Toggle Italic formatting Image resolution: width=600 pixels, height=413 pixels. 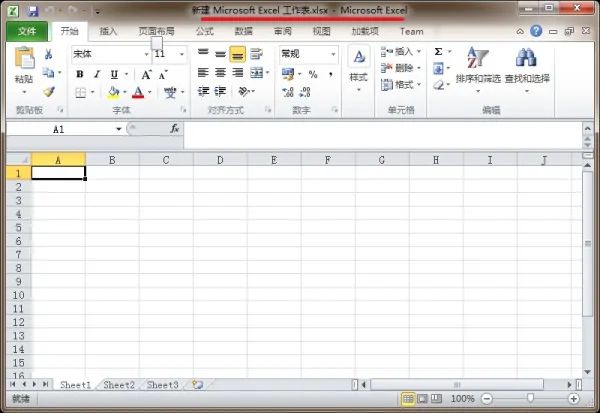(x=97, y=74)
